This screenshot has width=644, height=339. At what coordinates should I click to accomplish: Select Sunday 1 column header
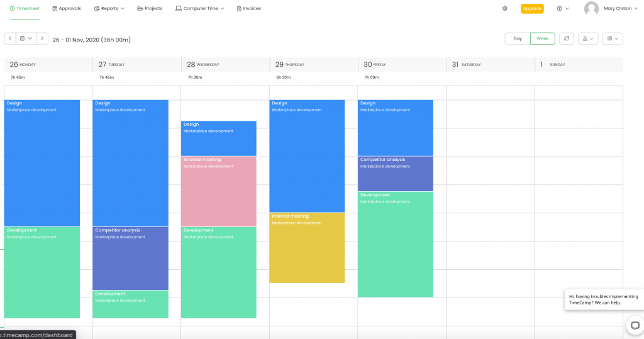pos(579,65)
